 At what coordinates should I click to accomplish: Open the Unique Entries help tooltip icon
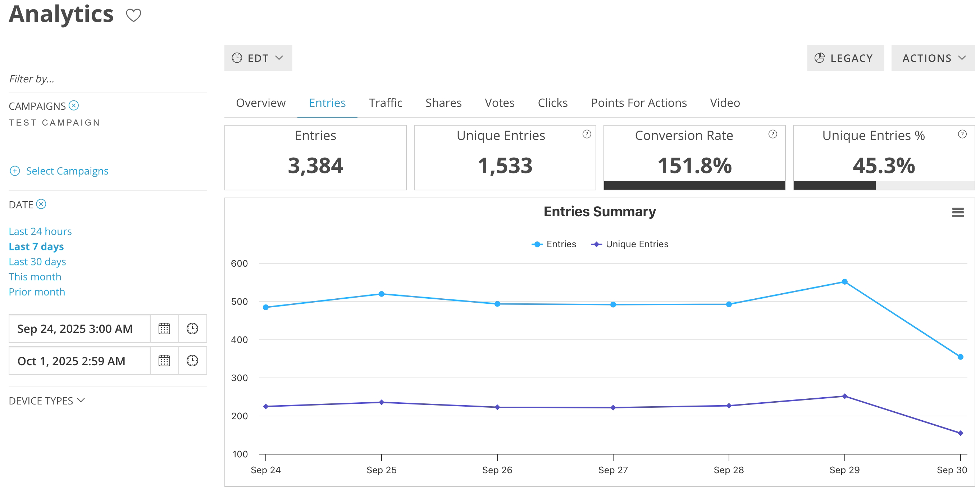coord(587,134)
